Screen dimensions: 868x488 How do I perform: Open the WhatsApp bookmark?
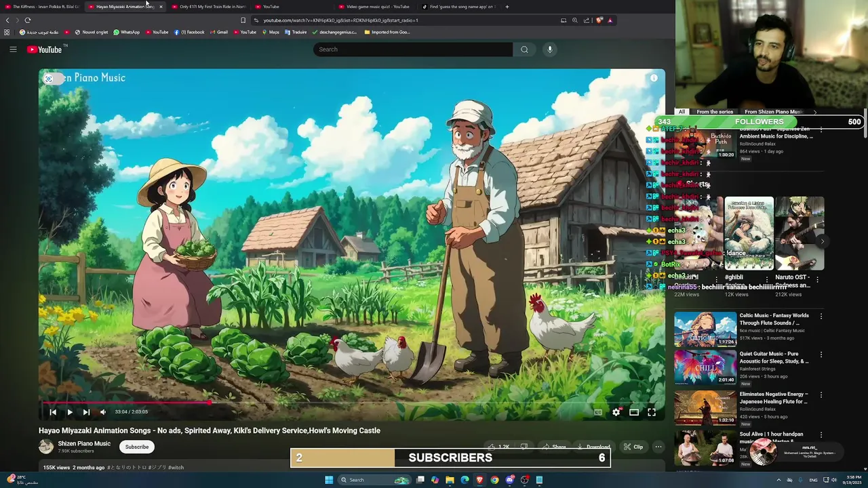tap(127, 32)
